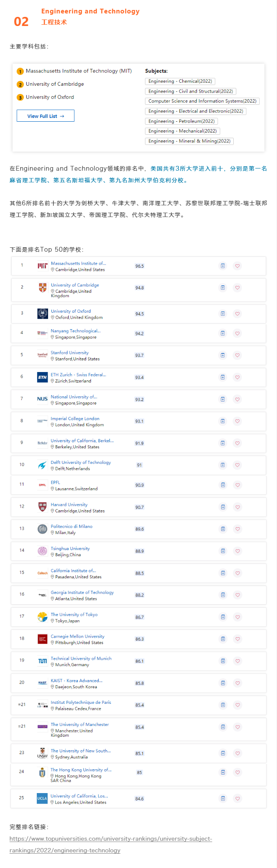Open Imperial College London link
Image resolution: width=277 pixels, height=868 pixels.
75,418
